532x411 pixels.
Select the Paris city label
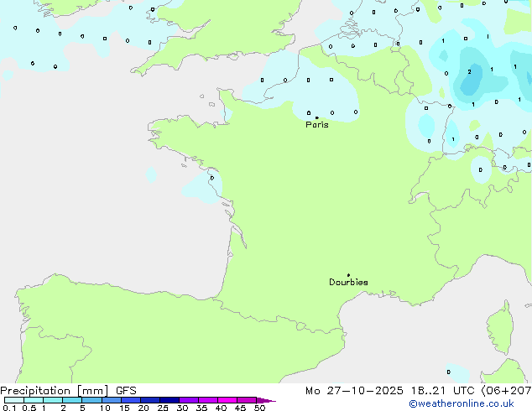click(x=317, y=124)
